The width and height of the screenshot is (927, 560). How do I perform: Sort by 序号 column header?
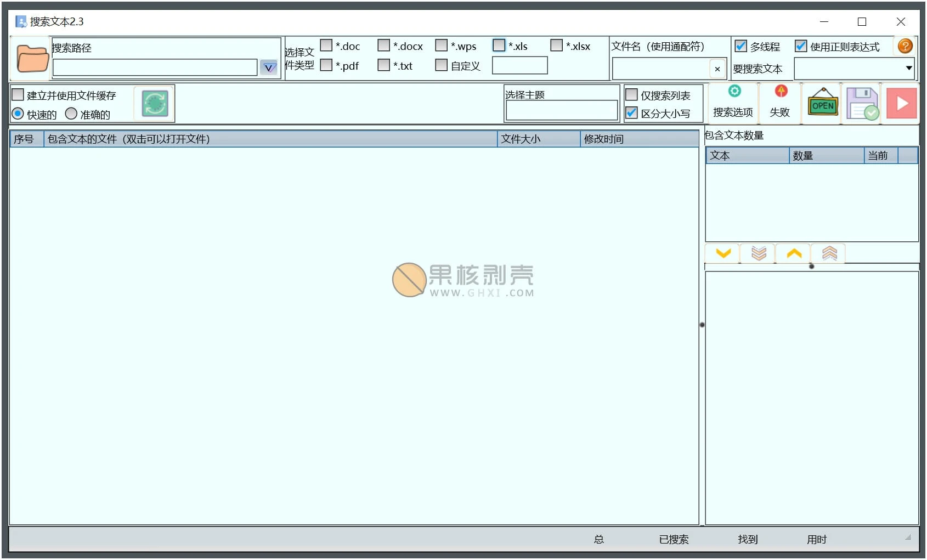26,139
